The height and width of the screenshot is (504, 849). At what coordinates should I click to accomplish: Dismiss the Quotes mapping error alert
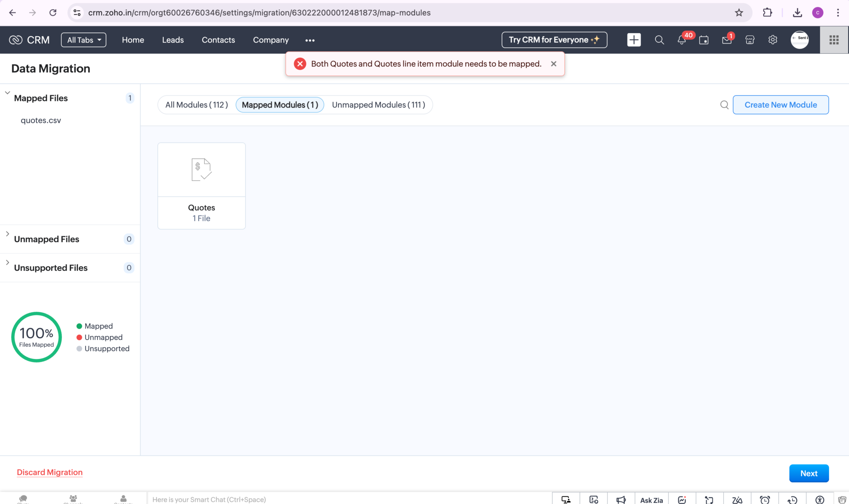click(553, 64)
